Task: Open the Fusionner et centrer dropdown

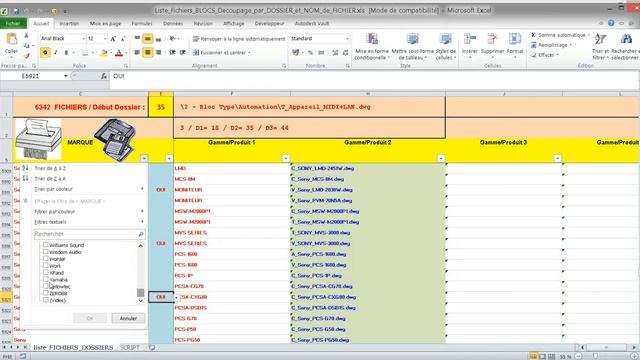Action: (249, 53)
